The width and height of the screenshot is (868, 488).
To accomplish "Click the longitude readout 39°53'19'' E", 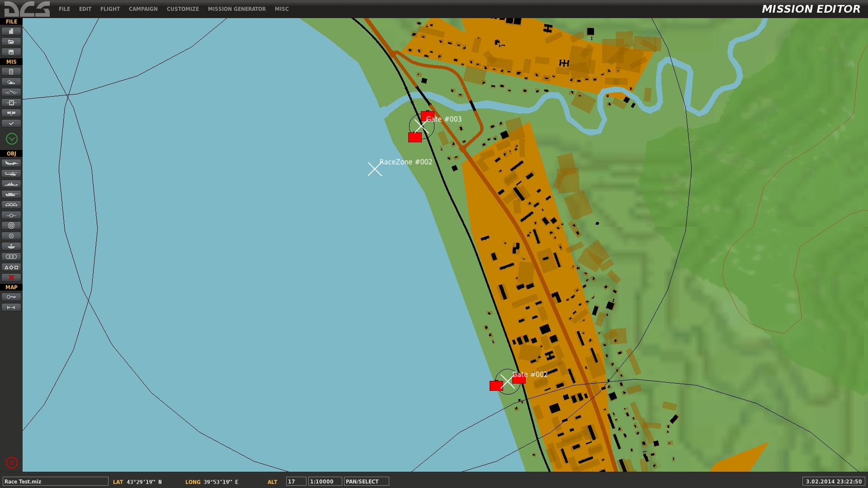I will pos(221,482).
